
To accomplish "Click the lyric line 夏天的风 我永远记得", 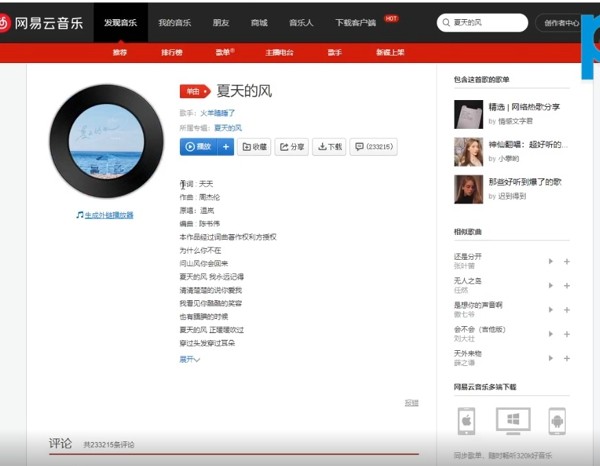I will [212, 277].
